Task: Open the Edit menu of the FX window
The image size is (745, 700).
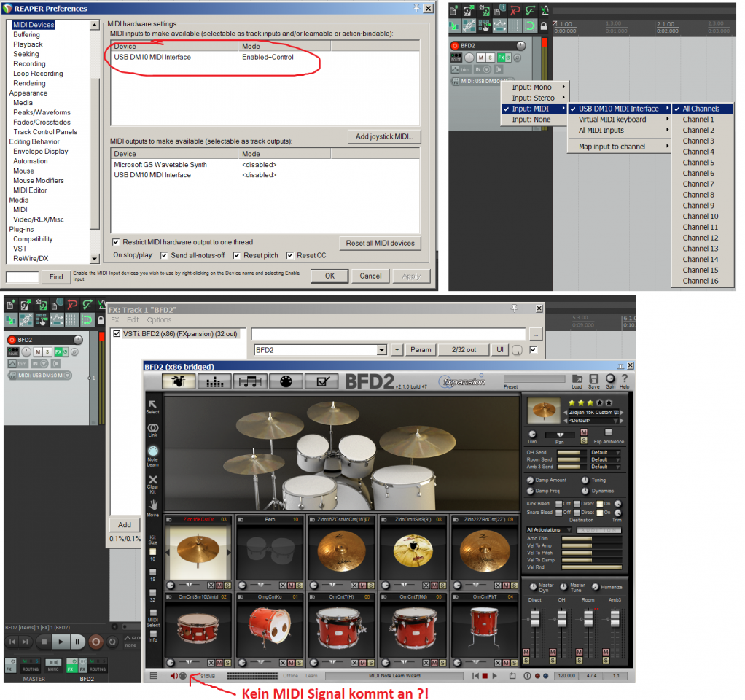Action: pos(133,320)
